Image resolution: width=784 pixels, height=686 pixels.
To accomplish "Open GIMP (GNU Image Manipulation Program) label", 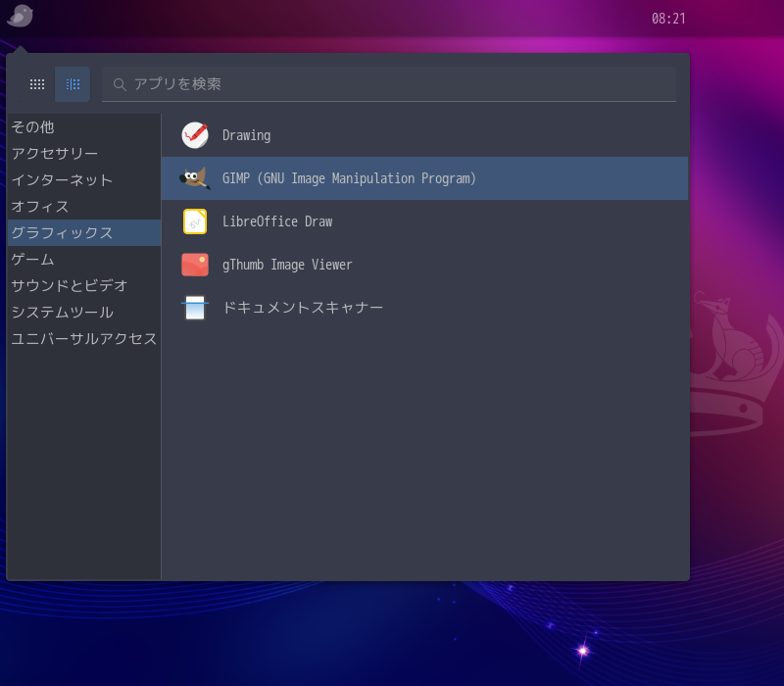I will [349, 178].
